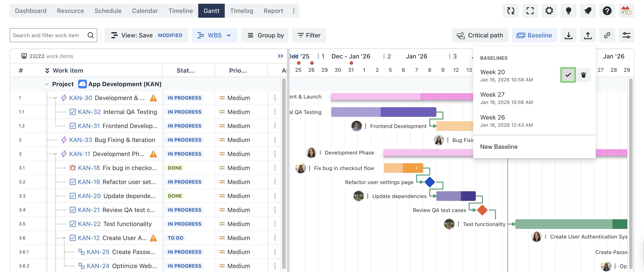644x272 pixels.
Task: Open settings gear icon
Action: (x=549, y=11)
